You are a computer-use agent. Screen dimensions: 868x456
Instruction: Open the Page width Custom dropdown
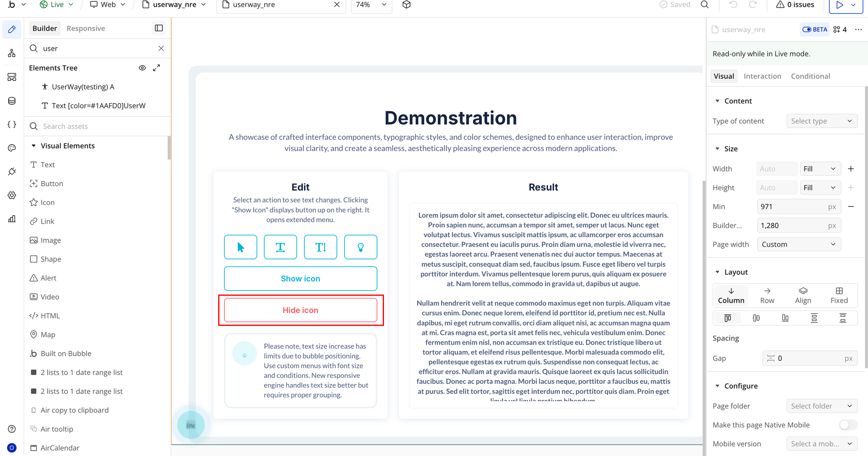point(799,244)
